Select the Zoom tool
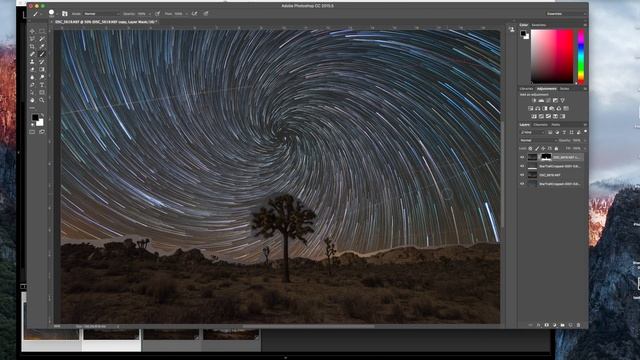This screenshot has height=360, width=640. [x=42, y=100]
